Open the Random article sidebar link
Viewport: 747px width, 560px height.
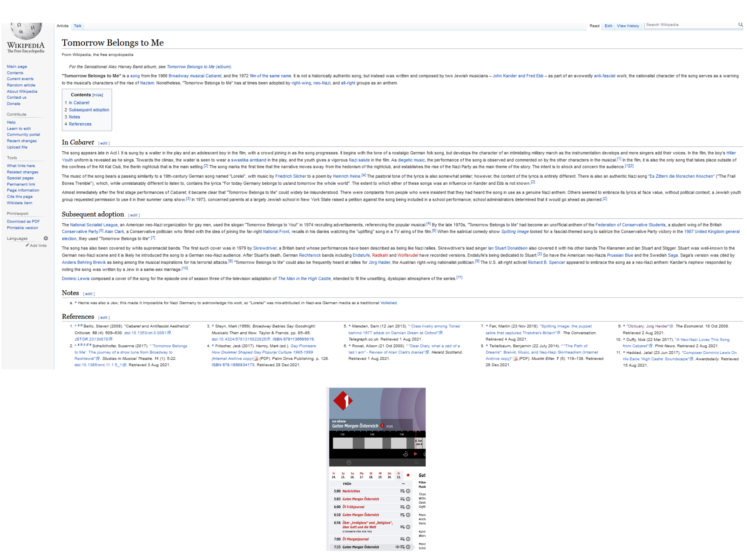(21, 85)
